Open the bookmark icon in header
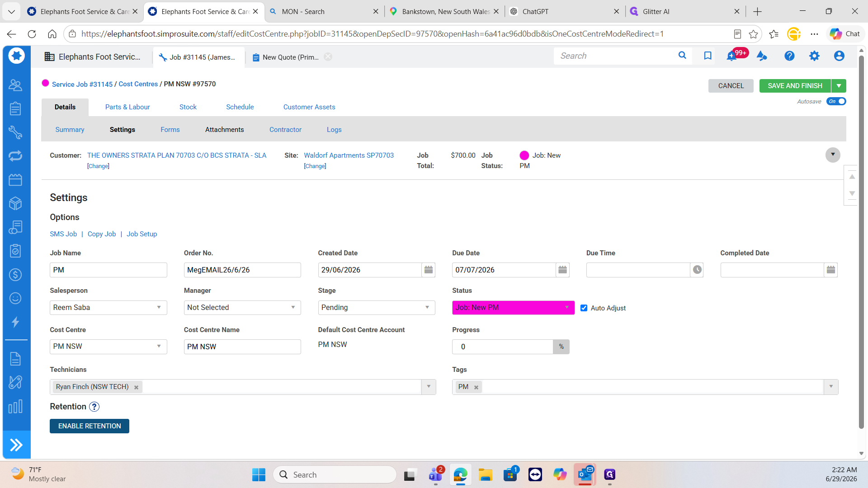The image size is (868, 488). click(x=708, y=56)
